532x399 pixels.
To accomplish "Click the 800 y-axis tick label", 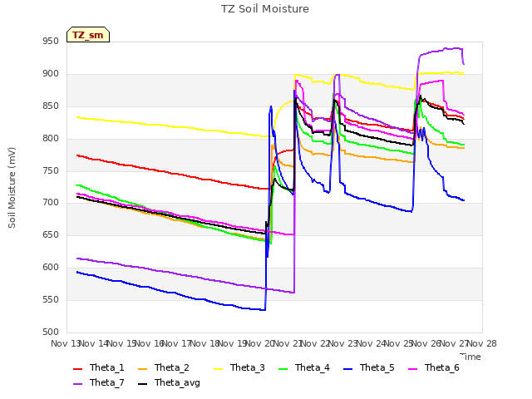I will pyautogui.click(x=51, y=139).
